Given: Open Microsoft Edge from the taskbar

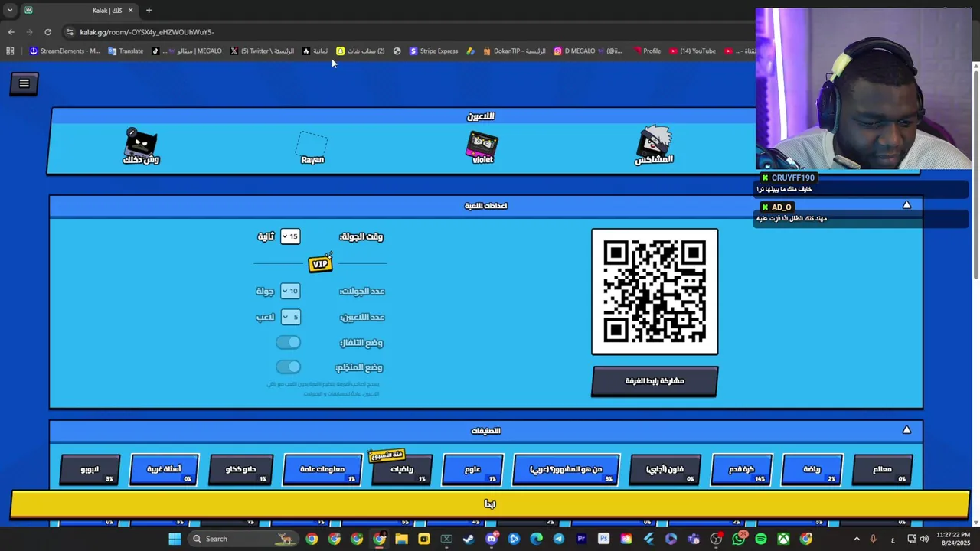Looking at the screenshot, I should pyautogui.click(x=536, y=539).
